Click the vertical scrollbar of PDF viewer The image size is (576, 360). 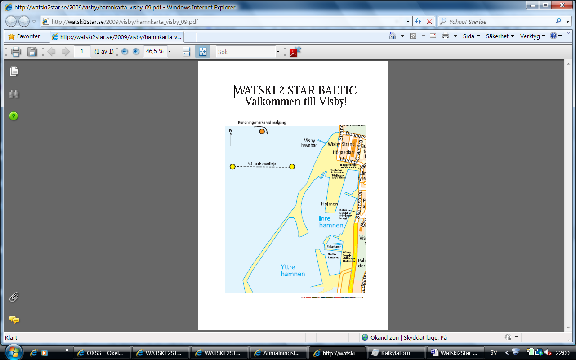(568, 195)
